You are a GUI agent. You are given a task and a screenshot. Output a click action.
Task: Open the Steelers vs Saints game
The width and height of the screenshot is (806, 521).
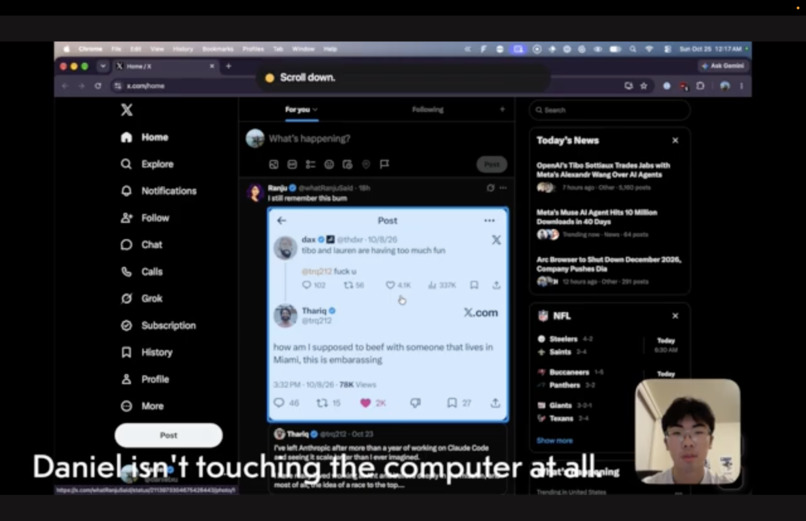pyautogui.click(x=609, y=345)
